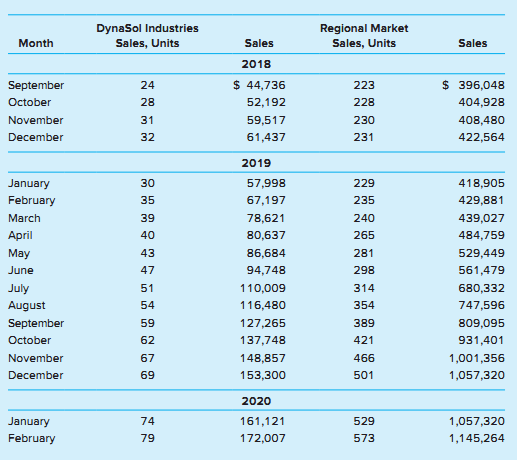
Task: Select DynaSol units value 74
Action: pos(147,421)
